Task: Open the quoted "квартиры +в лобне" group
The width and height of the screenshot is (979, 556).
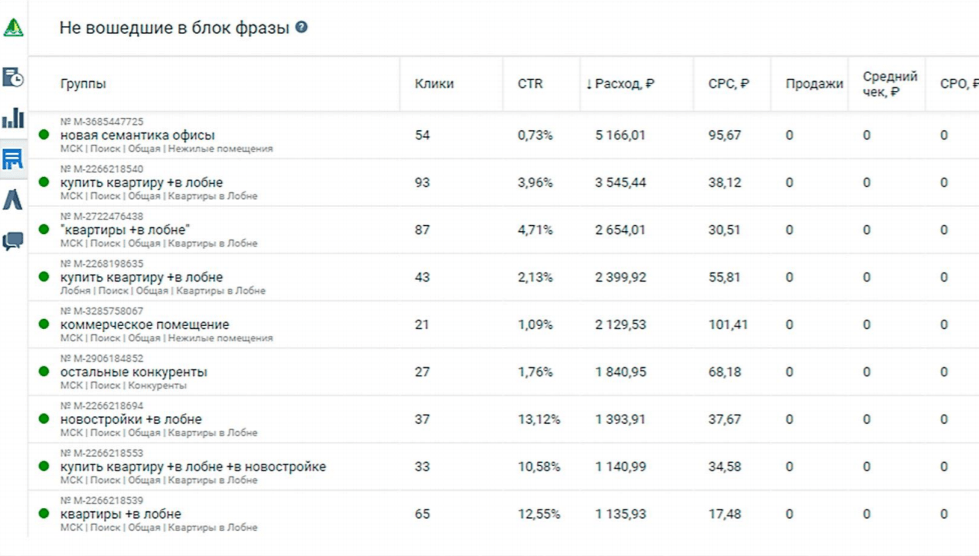Action: tap(125, 230)
